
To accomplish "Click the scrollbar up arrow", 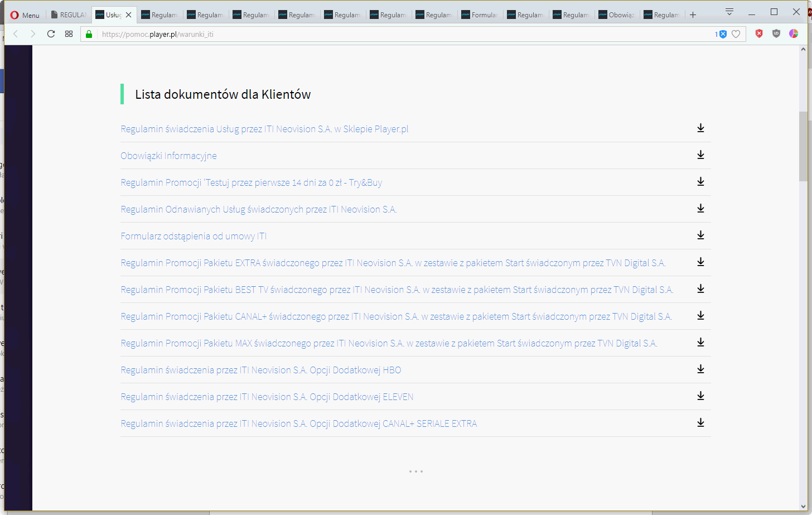I will tap(804, 50).
